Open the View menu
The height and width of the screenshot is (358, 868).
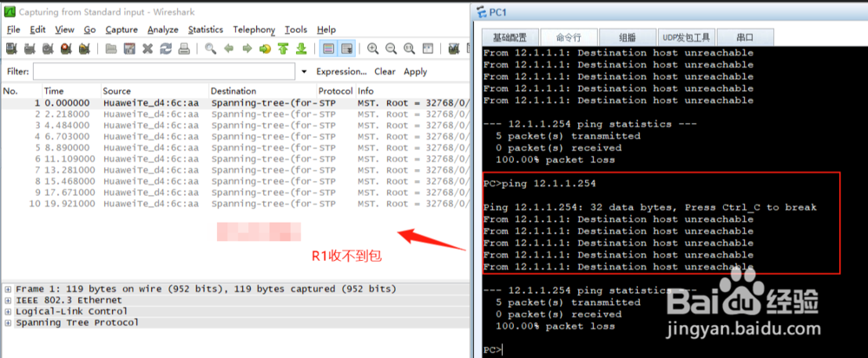64,29
